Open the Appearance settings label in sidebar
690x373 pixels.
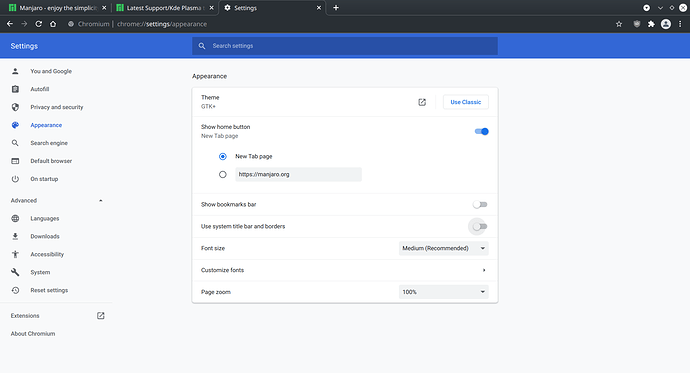[46, 125]
